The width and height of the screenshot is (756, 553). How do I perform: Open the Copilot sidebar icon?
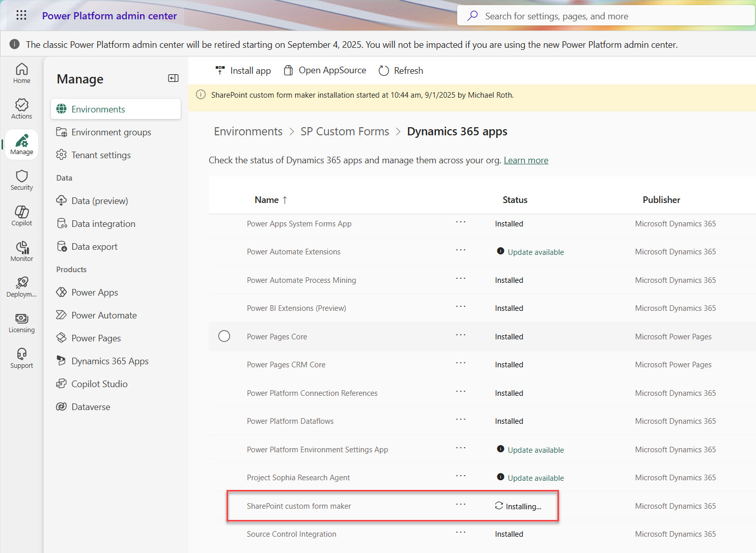pos(21,215)
